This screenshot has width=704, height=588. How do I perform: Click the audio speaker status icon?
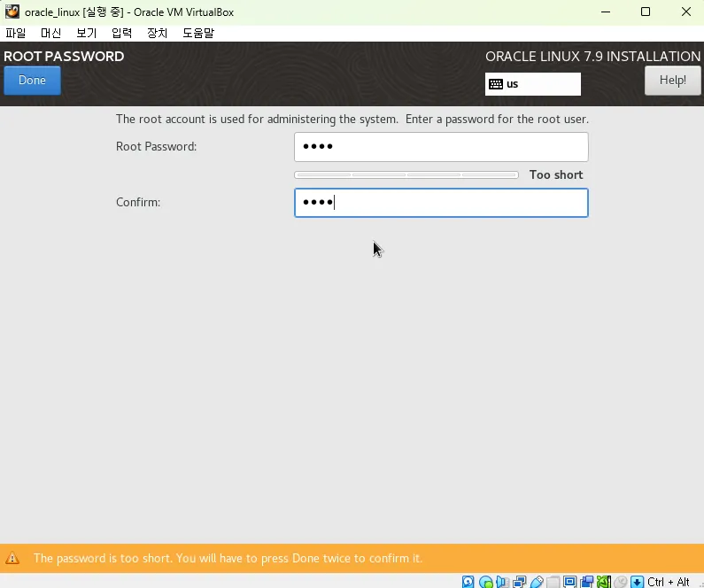click(502, 582)
